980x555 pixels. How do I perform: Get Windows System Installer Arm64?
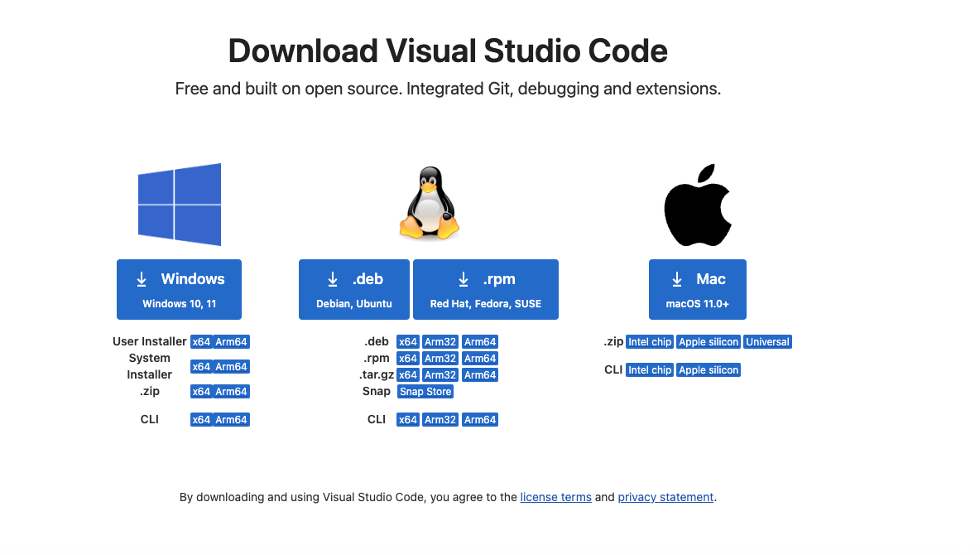231,367
